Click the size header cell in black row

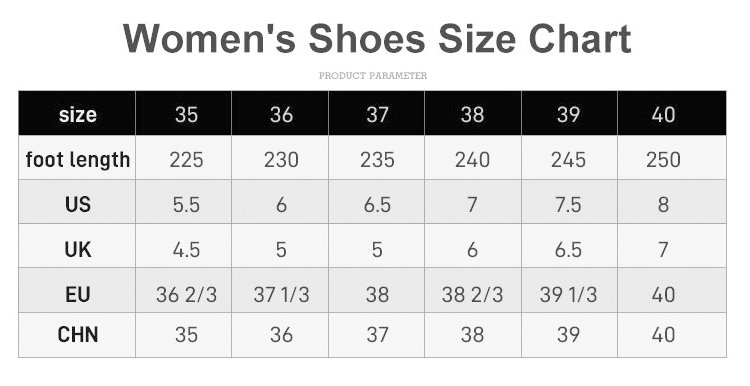[77, 114]
